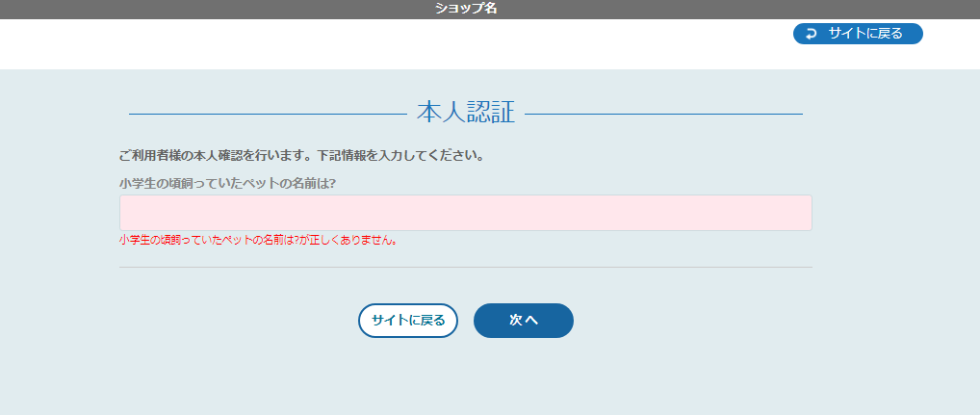This screenshot has width=980, height=415.
Task: Select the ご利用者様の本人確認 instruction text
Action: (x=300, y=155)
